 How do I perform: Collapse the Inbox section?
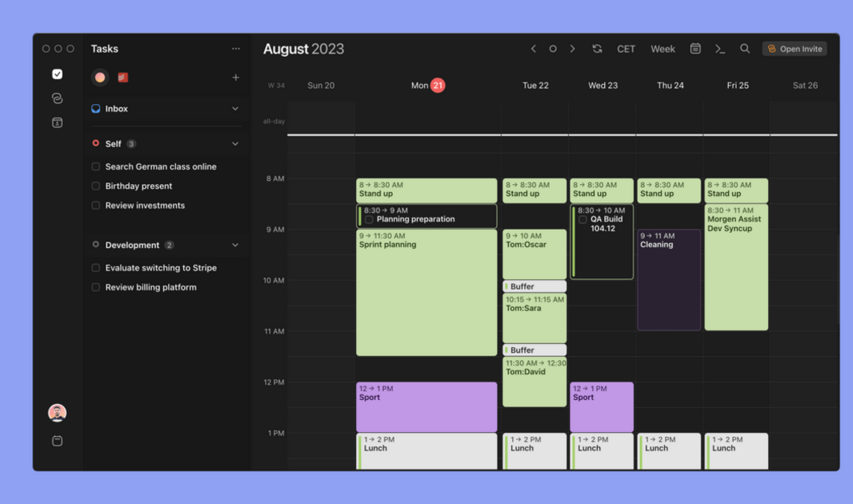235,108
